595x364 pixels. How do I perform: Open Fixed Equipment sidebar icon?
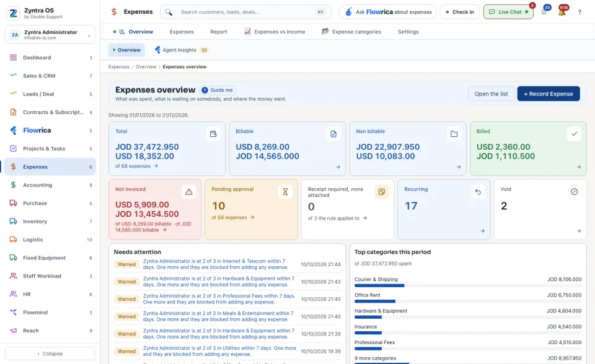click(x=13, y=258)
